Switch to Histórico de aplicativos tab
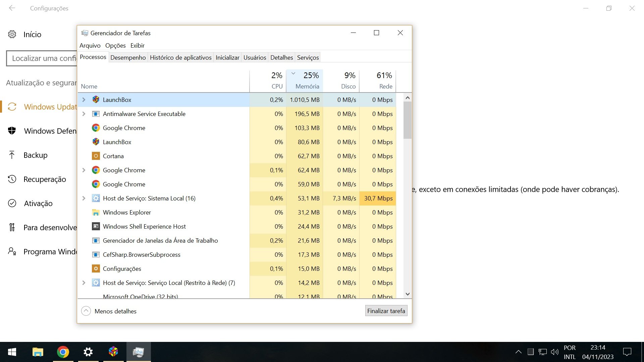Screen dimensions: 644x362 [x=180, y=57]
